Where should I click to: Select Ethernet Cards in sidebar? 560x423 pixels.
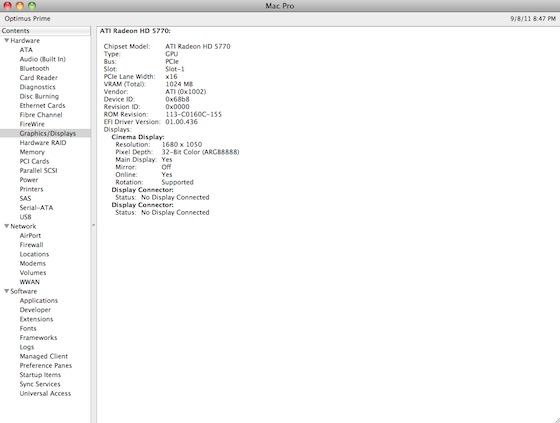coord(42,105)
